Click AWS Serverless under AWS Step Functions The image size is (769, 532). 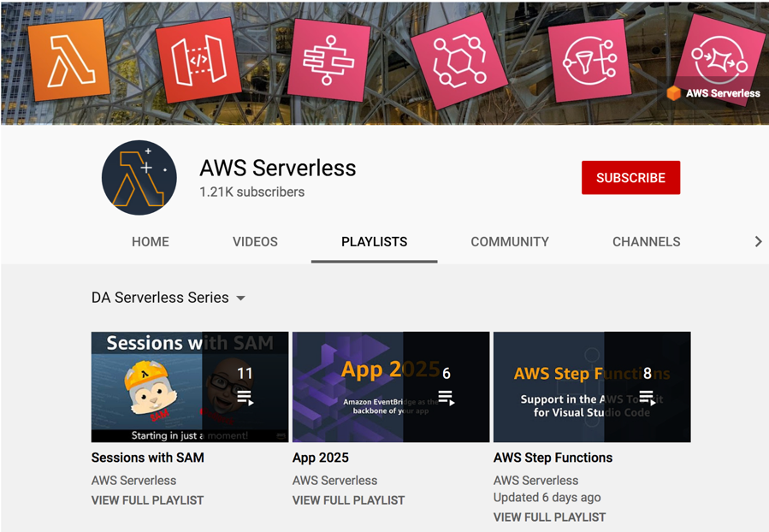point(536,481)
